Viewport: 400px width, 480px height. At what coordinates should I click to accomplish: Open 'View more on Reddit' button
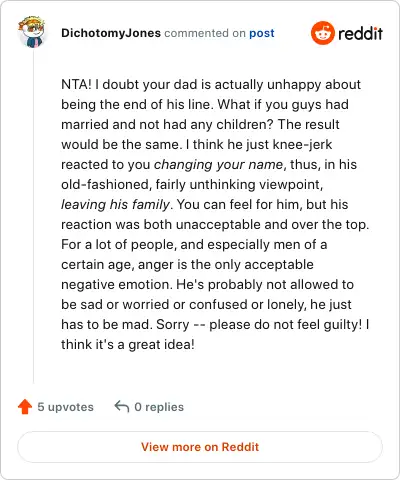[x=200, y=447]
